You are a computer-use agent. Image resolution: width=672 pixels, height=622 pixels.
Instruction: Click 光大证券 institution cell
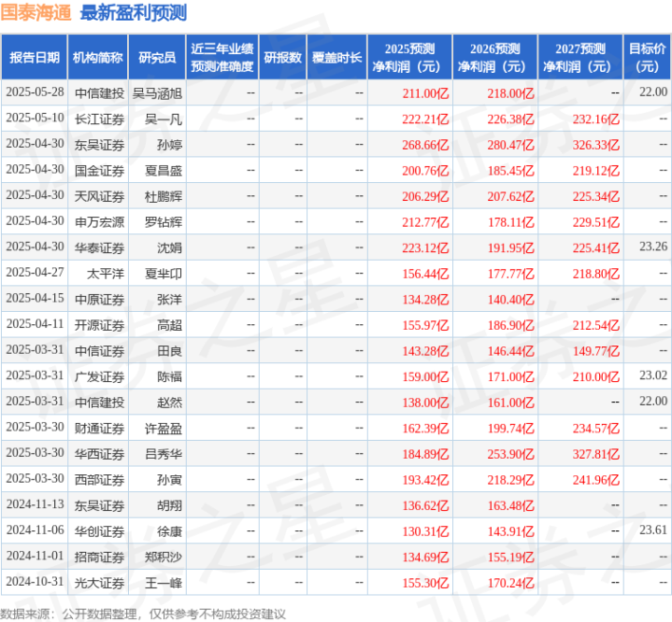[x=99, y=583]
